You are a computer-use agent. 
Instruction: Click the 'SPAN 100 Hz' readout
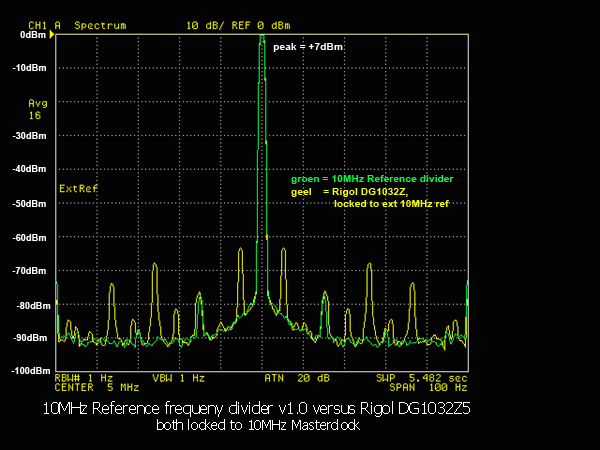429,387
